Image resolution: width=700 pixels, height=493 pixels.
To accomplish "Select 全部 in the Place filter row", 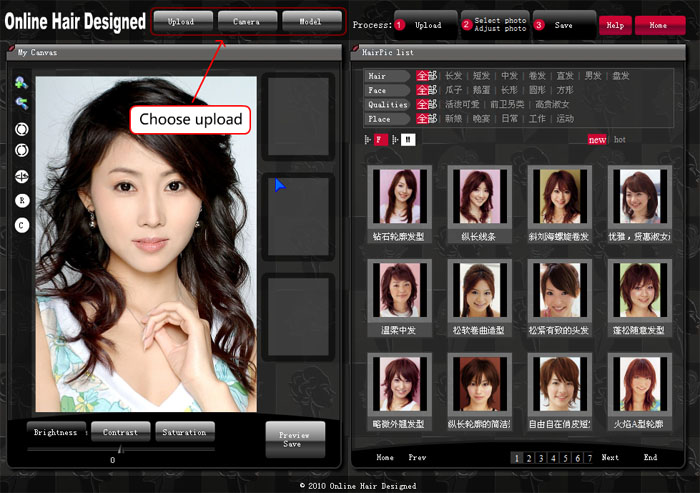I will pos(426,119).
